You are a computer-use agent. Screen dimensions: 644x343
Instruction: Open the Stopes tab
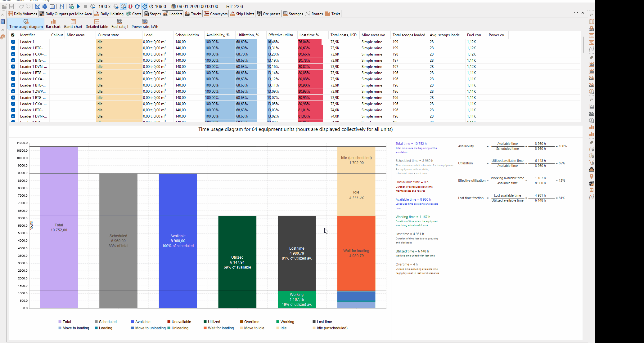pyautogui.click(x=152, y=14)
